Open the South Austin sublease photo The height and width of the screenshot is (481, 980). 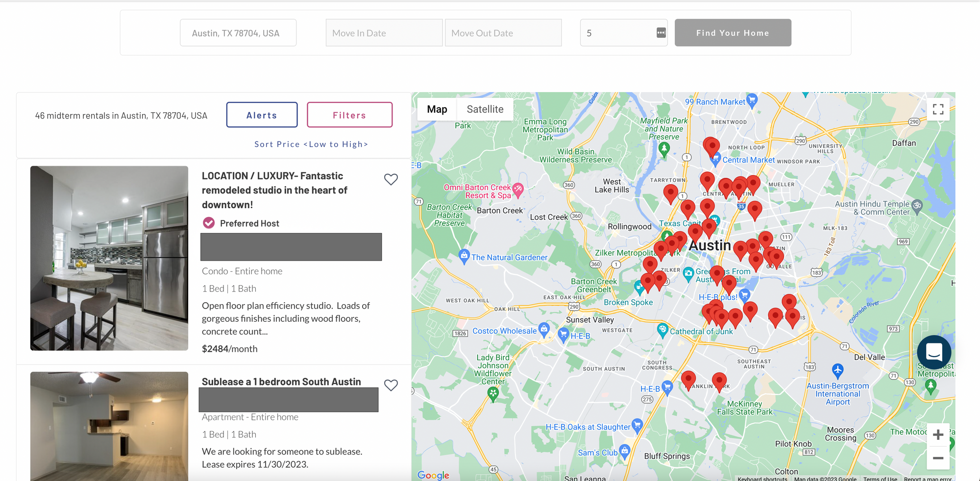(x=109, y=426)
